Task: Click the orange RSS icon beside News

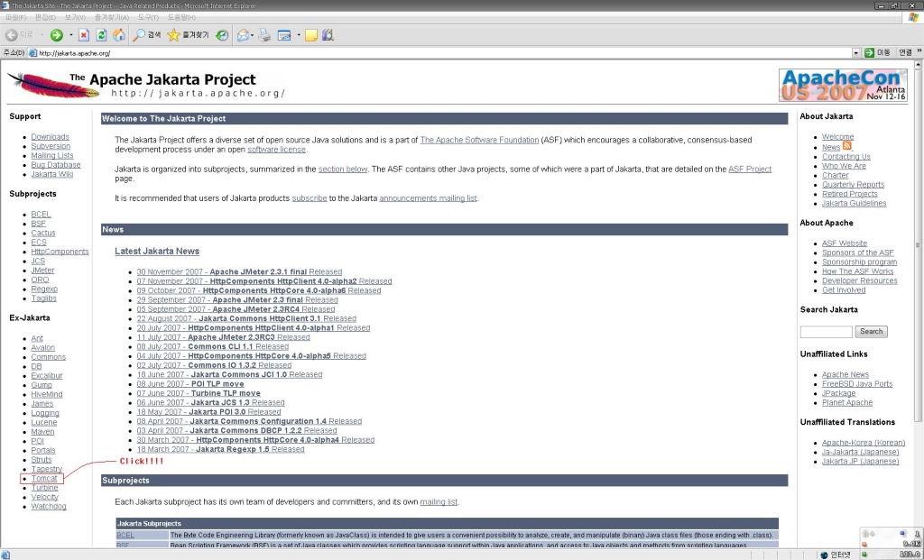Action: [x=846, y=146]
